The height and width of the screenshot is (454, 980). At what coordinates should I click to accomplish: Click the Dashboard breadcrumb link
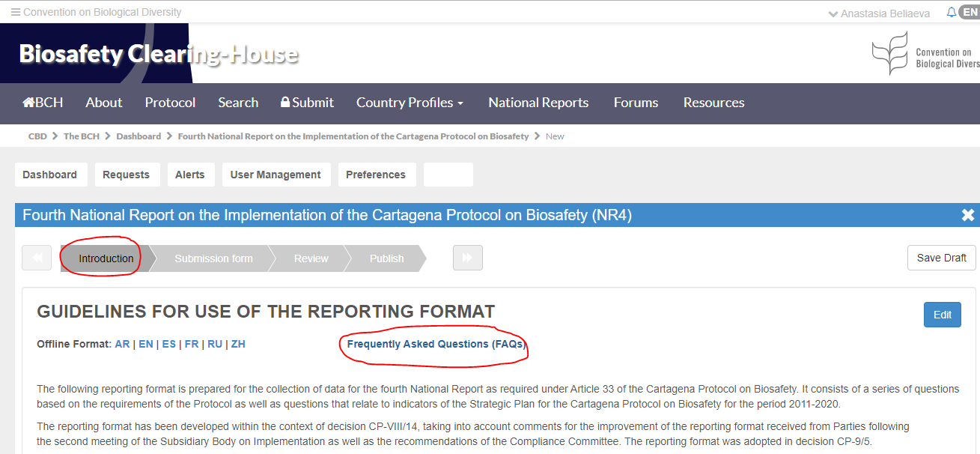pos(139,136)
